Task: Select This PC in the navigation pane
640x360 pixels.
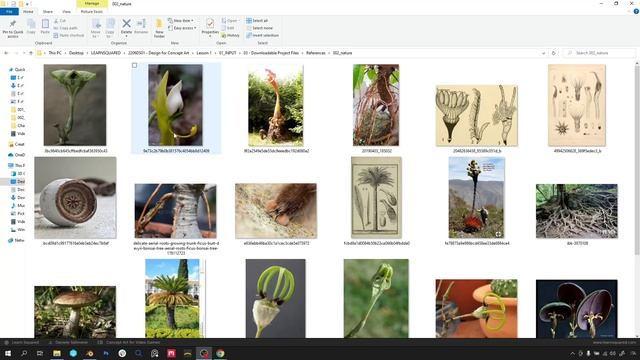Action: (16, 165)
